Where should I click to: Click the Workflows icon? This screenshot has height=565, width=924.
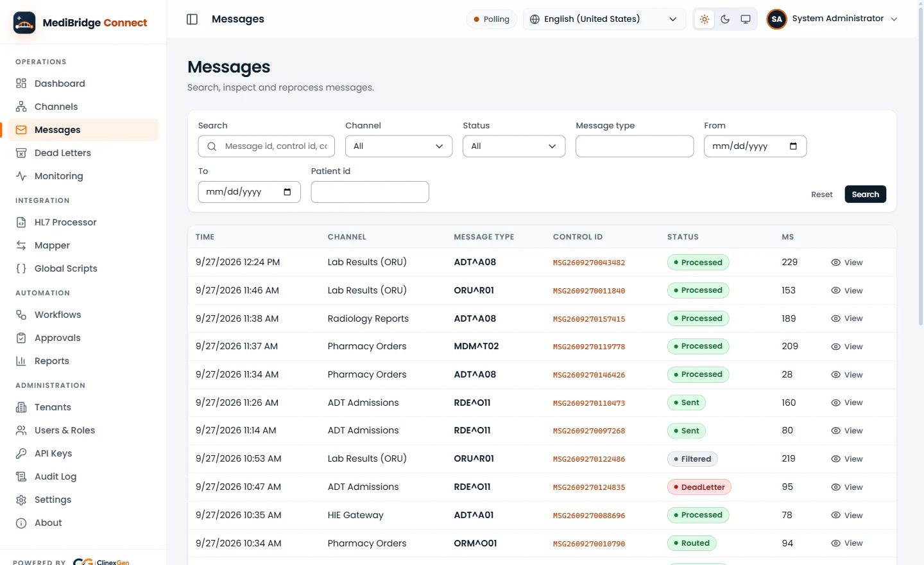[21, 315]
